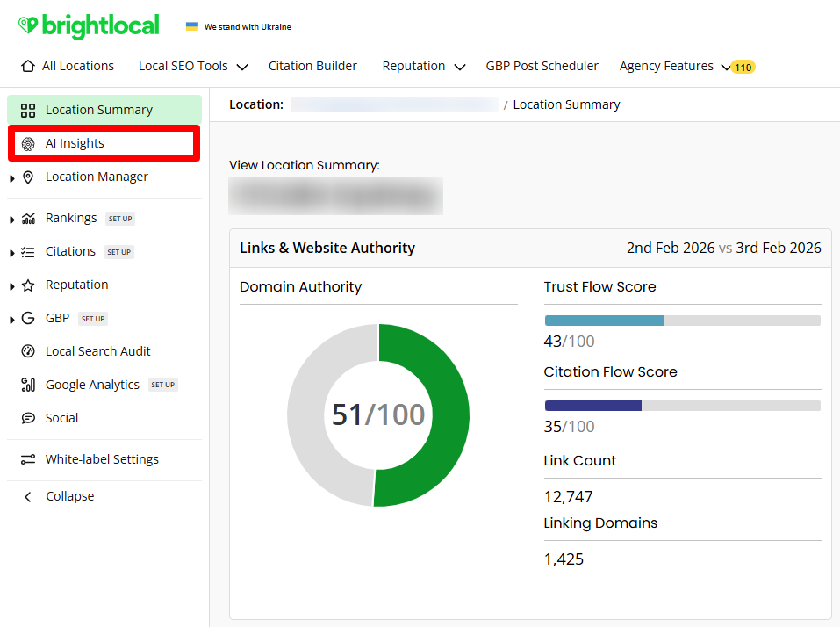Expand the Rankings tree section

[11, 220]
